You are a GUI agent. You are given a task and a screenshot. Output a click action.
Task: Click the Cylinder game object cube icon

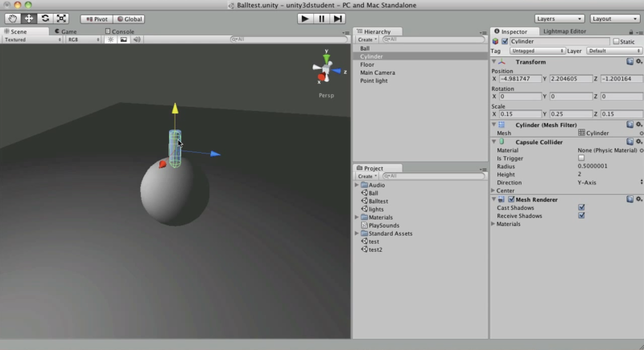(495, 42)
